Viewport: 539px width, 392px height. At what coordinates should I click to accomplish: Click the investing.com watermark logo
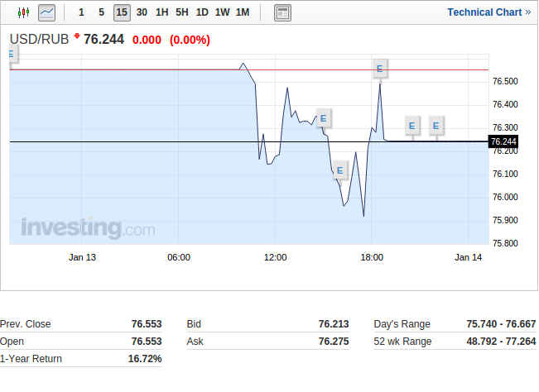[x=88, y=227]
